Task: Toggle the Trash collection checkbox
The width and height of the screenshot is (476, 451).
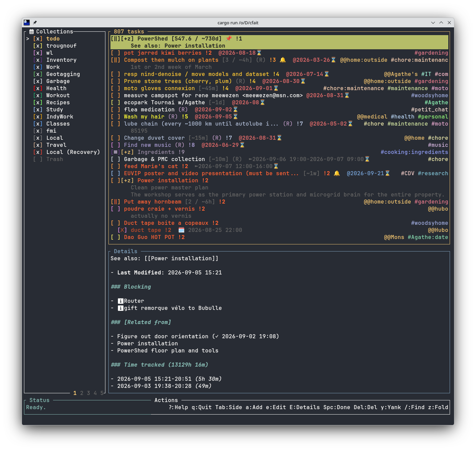Action: coord(38,159)
